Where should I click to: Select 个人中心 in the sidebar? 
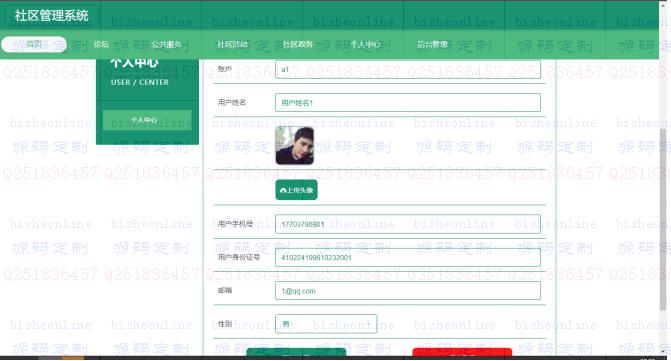pos(147,120)
